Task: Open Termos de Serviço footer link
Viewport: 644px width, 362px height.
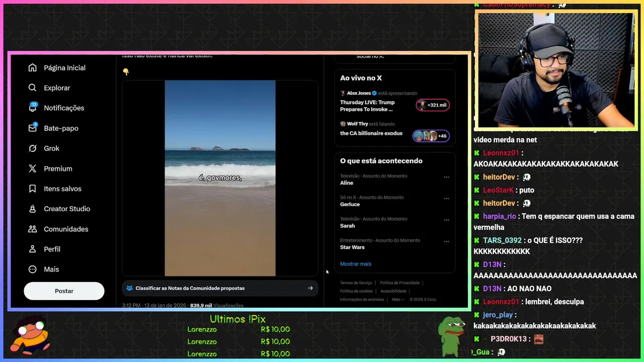Action: (356, 283)
